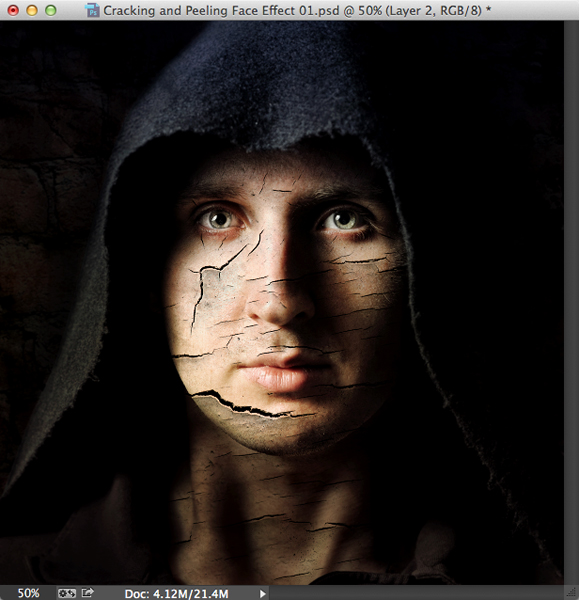This screenshot has height=600, width=579.
Task: Click the gear and link status bar icon
Action: tap(67, 593)
